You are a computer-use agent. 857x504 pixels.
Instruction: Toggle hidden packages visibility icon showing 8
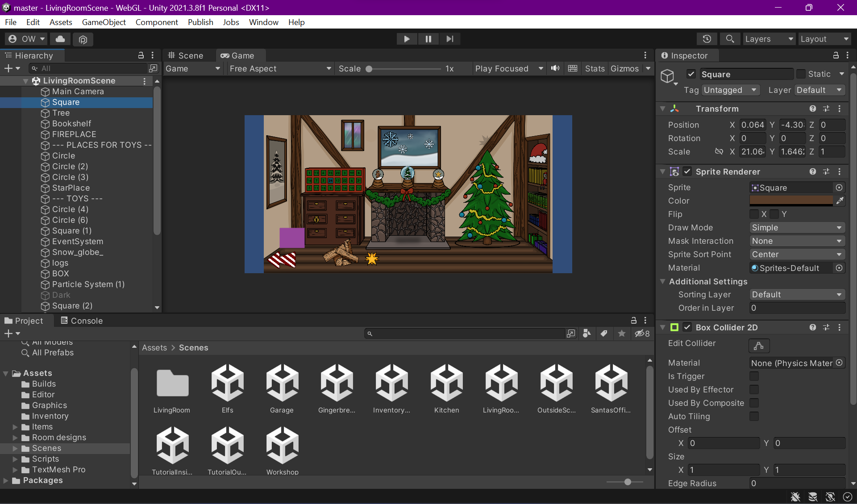pyautogui.click(x=642, y=333)
